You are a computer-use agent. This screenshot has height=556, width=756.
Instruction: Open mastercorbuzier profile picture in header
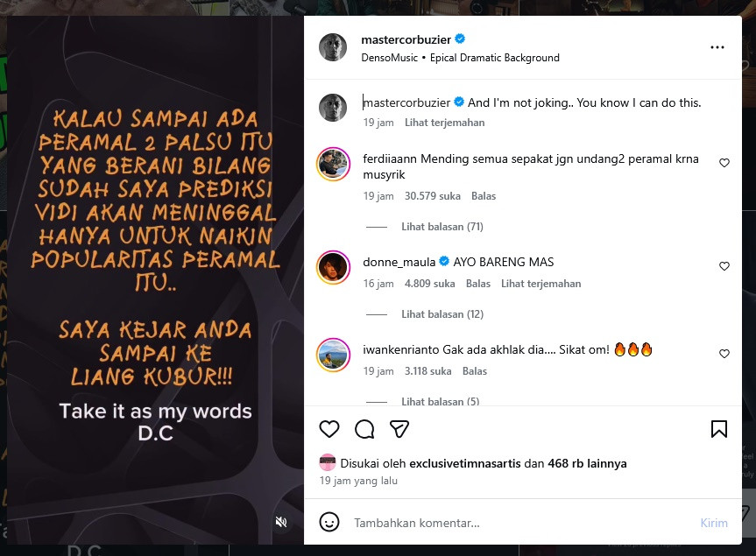click(x=333, y=47)
